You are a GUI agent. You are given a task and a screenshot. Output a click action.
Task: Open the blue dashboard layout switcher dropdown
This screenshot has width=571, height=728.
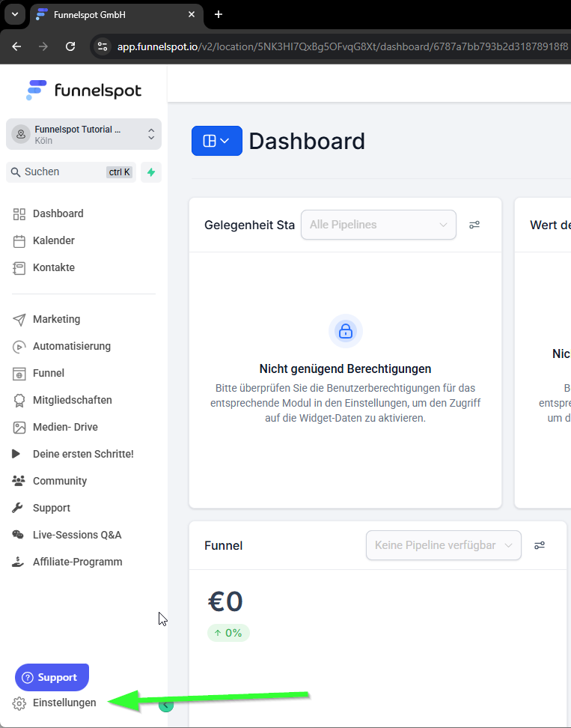[x=216, y=141]
